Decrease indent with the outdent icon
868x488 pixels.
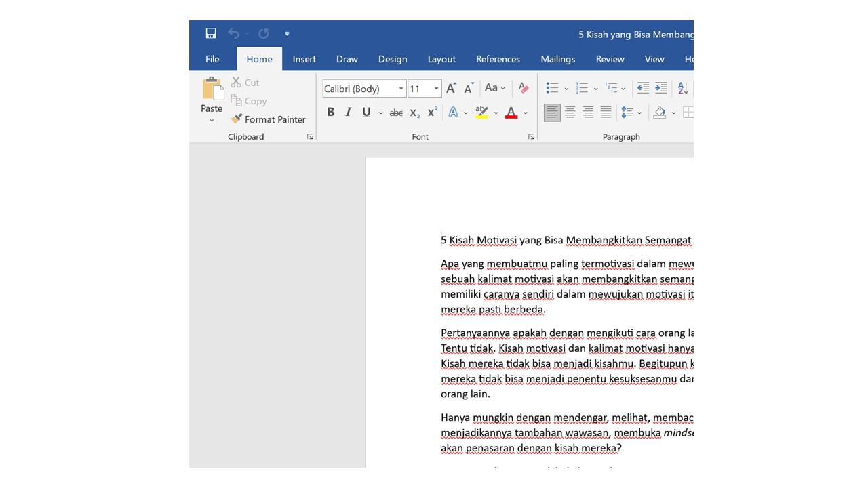[x=643, y=88]
